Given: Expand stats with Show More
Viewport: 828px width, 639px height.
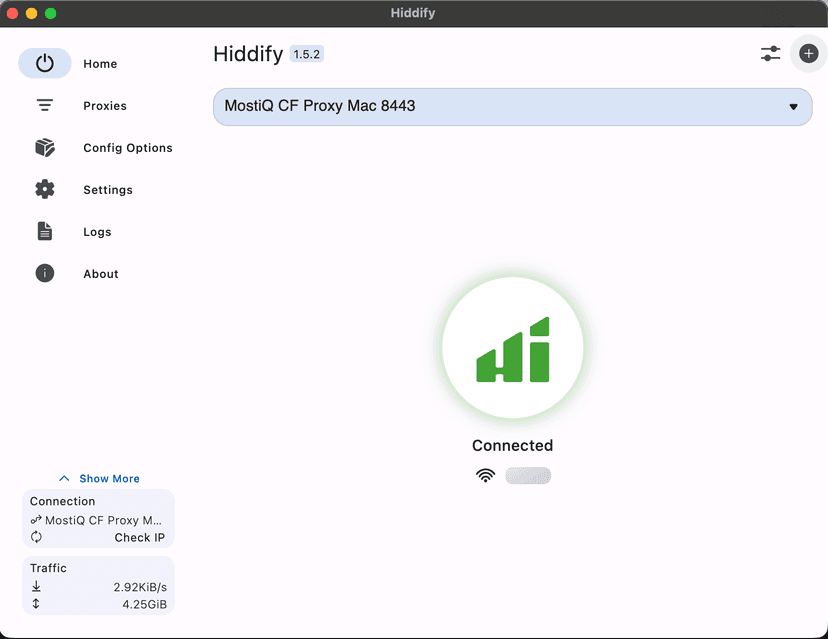Looking at the screenshot, I should tap(99, 478).
